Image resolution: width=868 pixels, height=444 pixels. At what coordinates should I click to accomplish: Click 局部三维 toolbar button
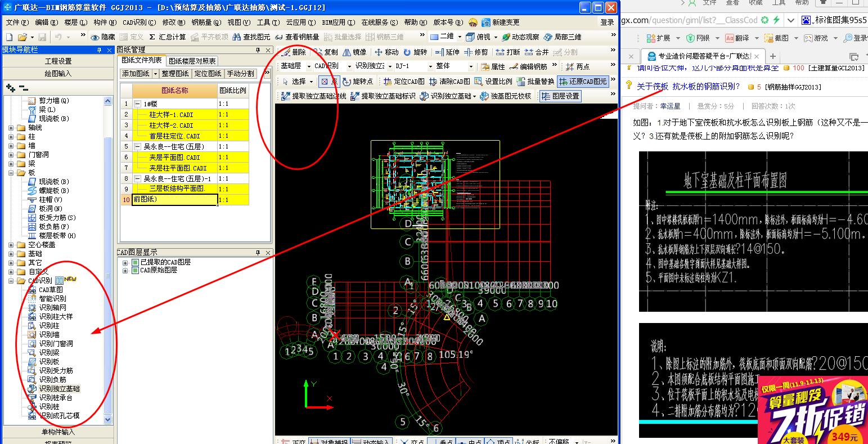(x=563, y=37)
